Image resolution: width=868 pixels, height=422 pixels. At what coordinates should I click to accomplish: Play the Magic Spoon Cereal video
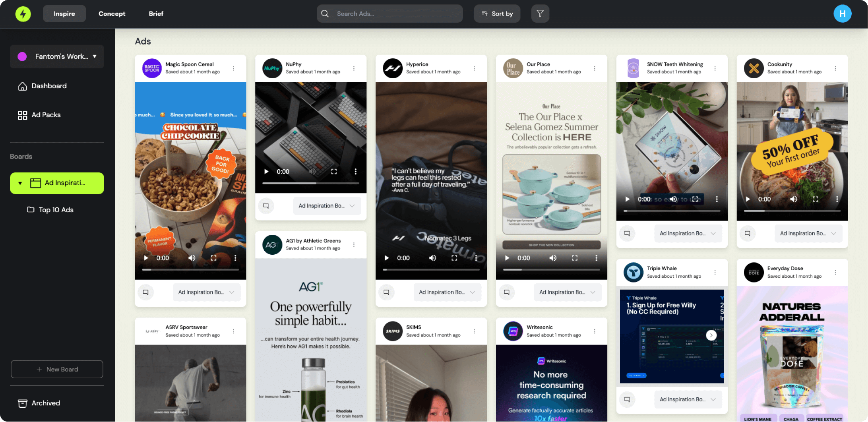coord(146,258)
